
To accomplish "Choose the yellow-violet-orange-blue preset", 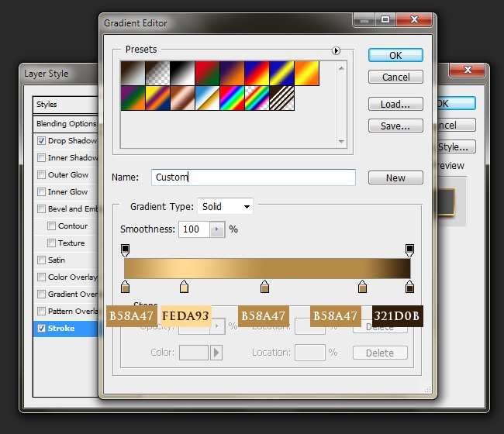I will click(157, 98).
